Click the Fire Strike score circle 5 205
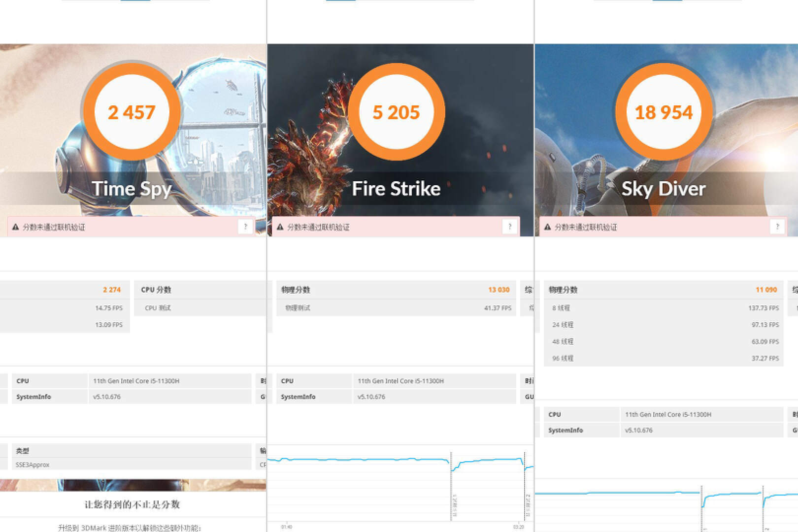798x532 pixels. 396,112
